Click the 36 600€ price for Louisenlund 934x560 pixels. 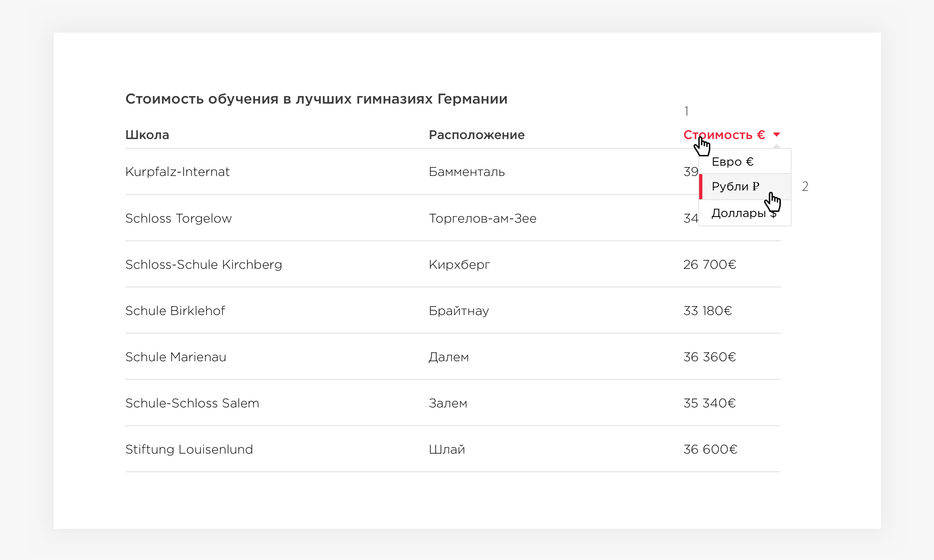pos(710,449)
